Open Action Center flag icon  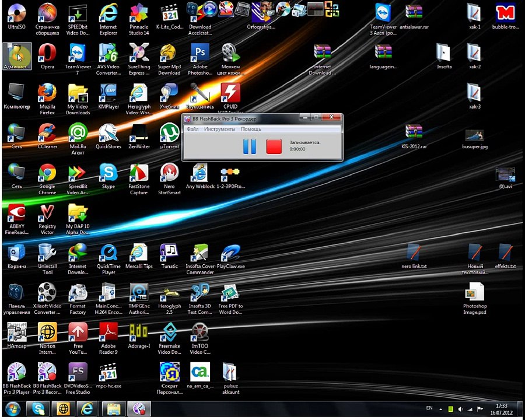pyautogui.click(x=480, y=409)
